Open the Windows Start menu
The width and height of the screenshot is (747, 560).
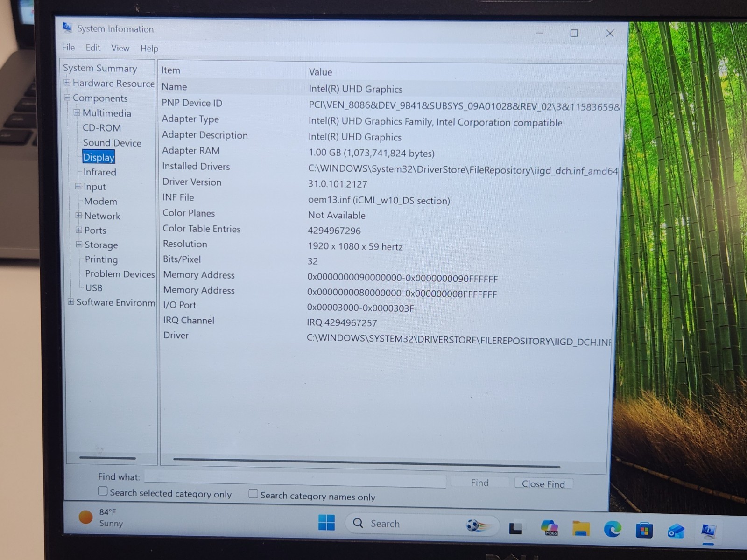click(x=326, y=523)
